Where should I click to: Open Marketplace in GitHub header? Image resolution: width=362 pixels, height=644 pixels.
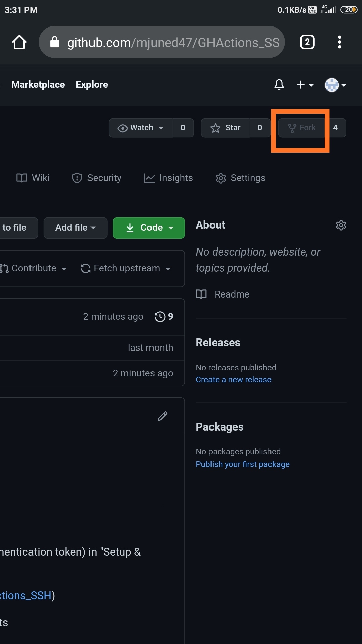(x=38, y=85)
